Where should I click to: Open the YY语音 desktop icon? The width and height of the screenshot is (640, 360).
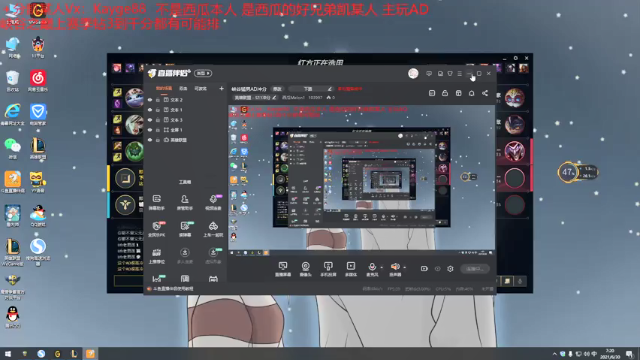click(x=38, y=182)
